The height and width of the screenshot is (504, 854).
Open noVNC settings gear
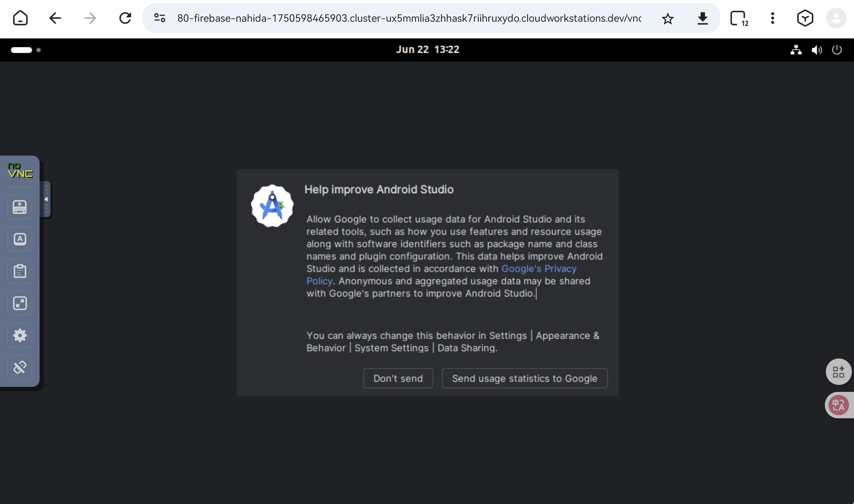(x=20, y=335)
